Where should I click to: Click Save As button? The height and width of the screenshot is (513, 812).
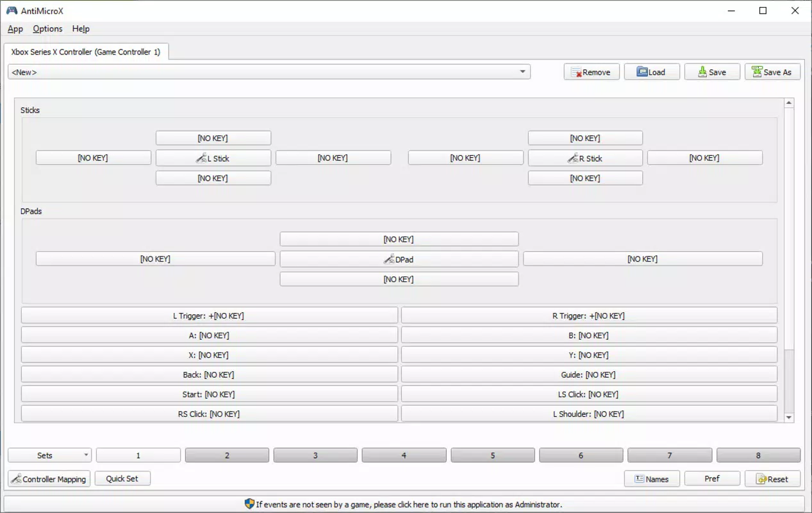(772, 72)
